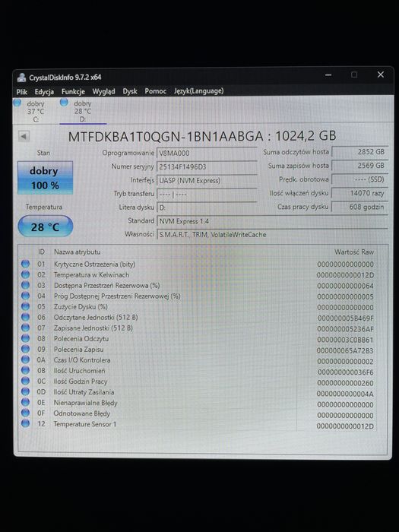Click the Prędk. obrotowa value (SSD)
The width and height of the screenshot is (399, 532).
[x=359, y=179]
